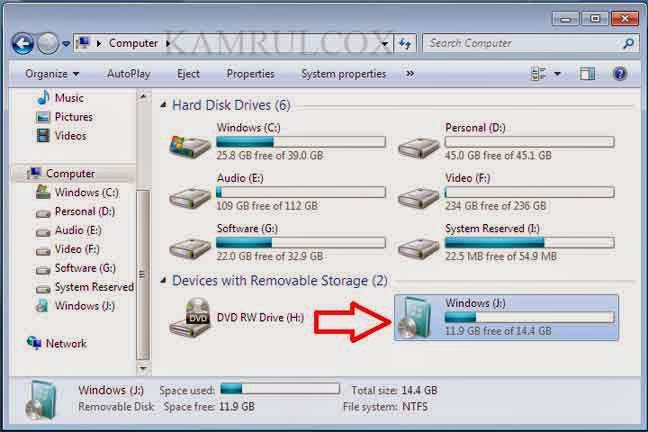Click the Audio (E:) drive icon
Image resolution: width=648 pixels, height=432 pixels.
click(x=190, y=198)
